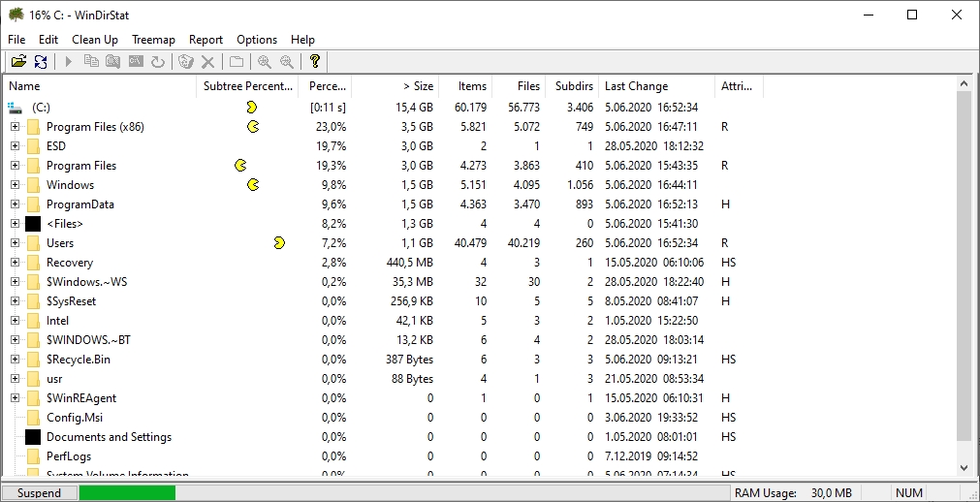Expand the ProgramData folder node
Viewport: 980px width, 502px height.
[x=15, y=204]
